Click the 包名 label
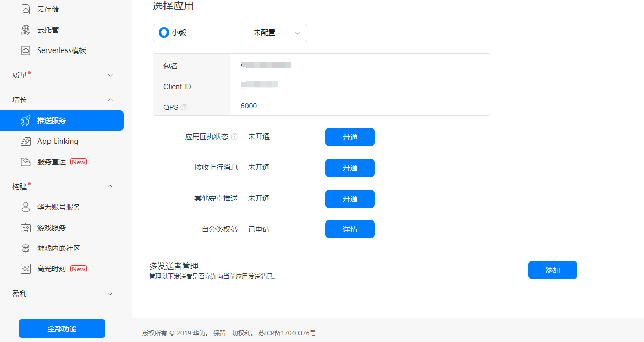The height and width of the screenshot is (342, 644). 171,66
